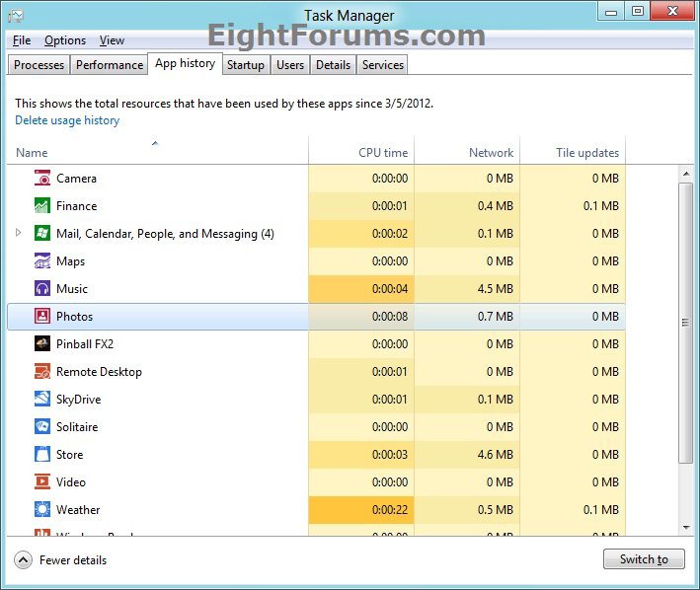Collapse view with Fewer details arrow
This screenshot has width=700, height=590.
point(23,559)
